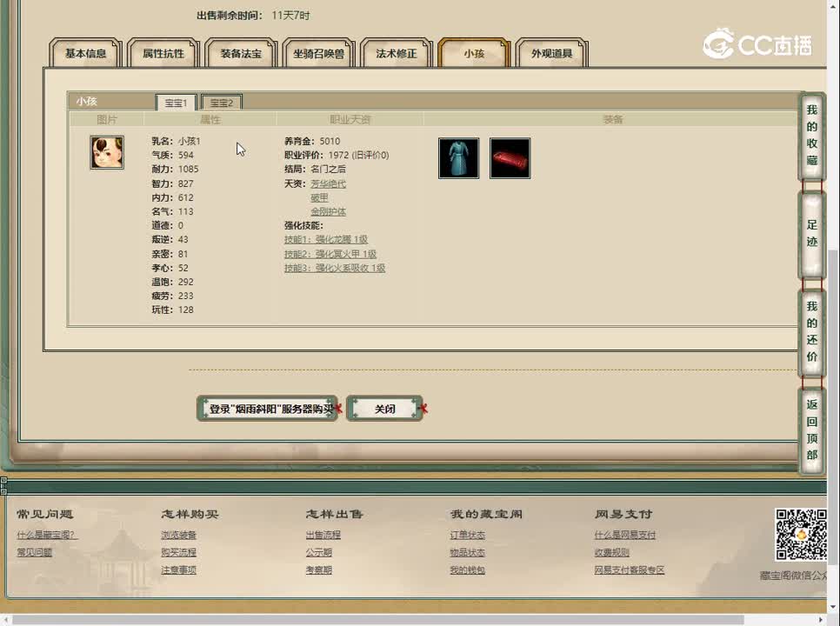The image size is (840, 626).
Task: Click the 关闭 button
Action: click(384, 409)
